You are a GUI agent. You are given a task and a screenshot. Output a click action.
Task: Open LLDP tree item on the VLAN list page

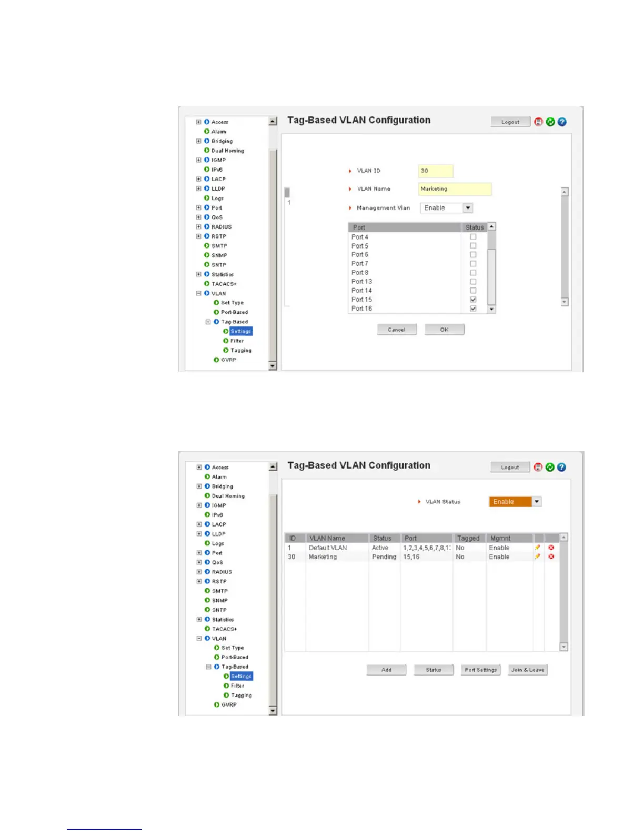point(219,534)
